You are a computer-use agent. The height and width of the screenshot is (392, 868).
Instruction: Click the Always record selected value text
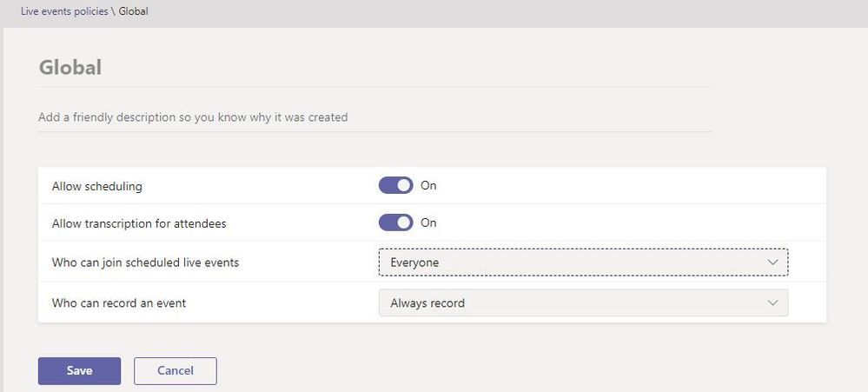pos(427,303)
